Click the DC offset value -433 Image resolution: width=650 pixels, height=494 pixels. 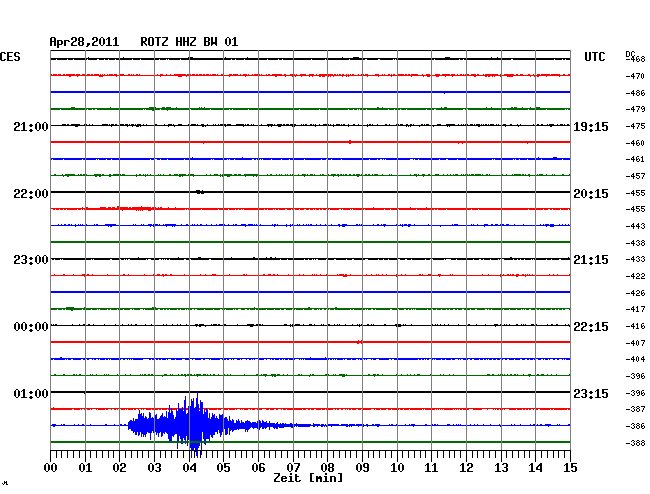[x=635, y=259]
